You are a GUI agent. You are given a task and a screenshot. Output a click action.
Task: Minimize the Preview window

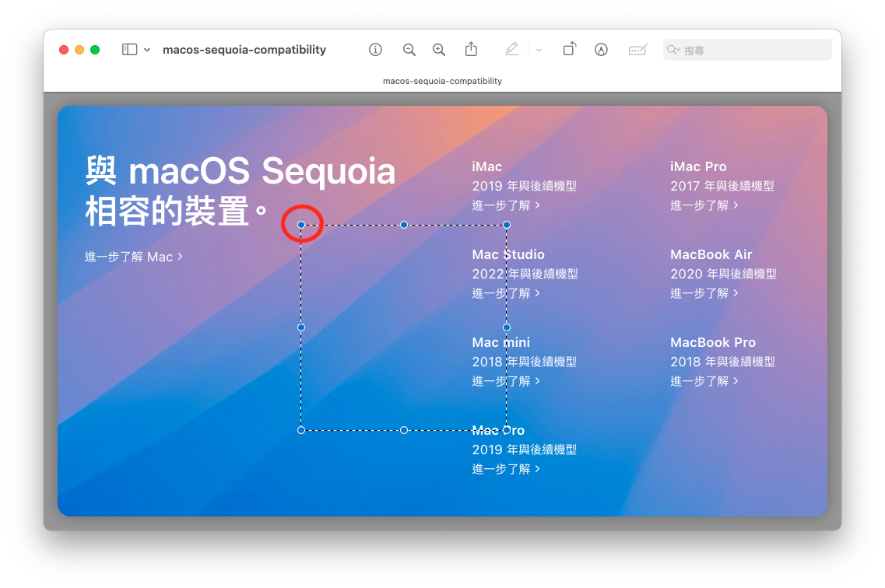pyautogui.click(x=79, y=50)
